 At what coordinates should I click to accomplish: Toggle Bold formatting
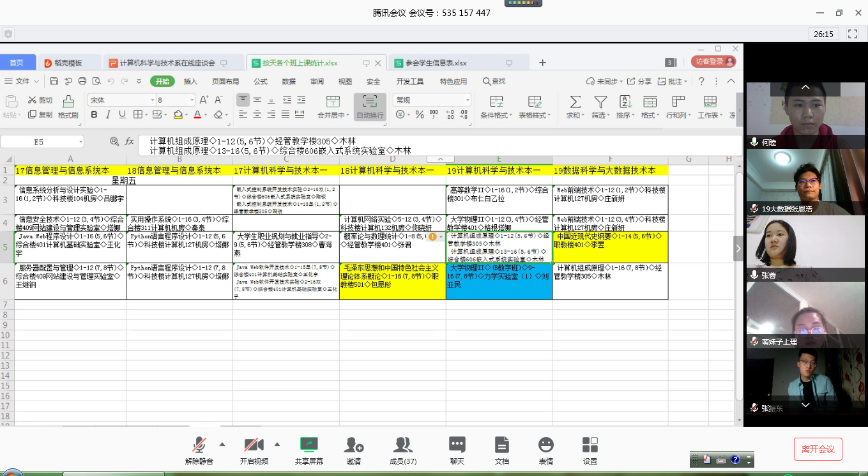tap(94, 115)
